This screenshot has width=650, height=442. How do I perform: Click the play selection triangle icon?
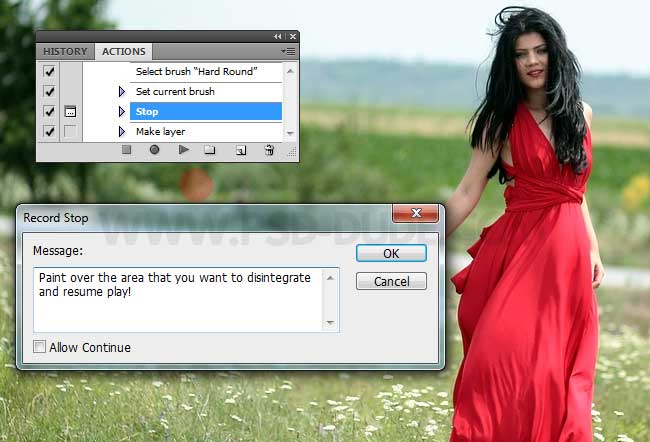184,149
